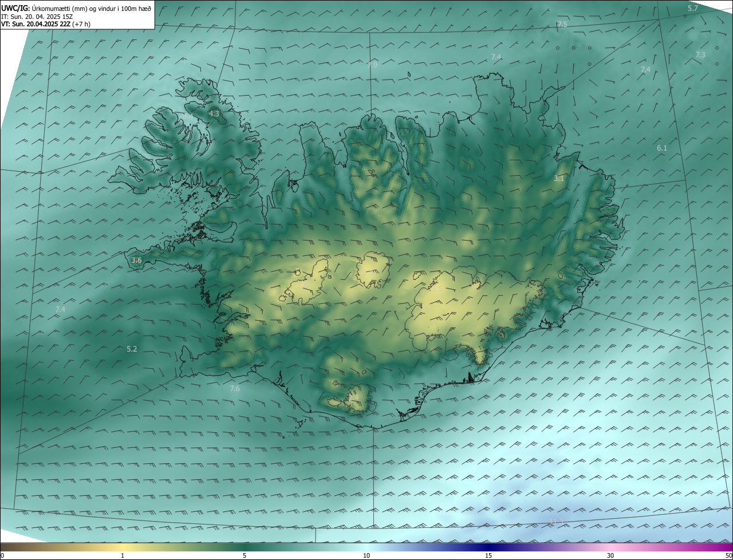Click the '50' label on the color scale
The width and height of the screenshot is (733, 560).
(728, 555)
